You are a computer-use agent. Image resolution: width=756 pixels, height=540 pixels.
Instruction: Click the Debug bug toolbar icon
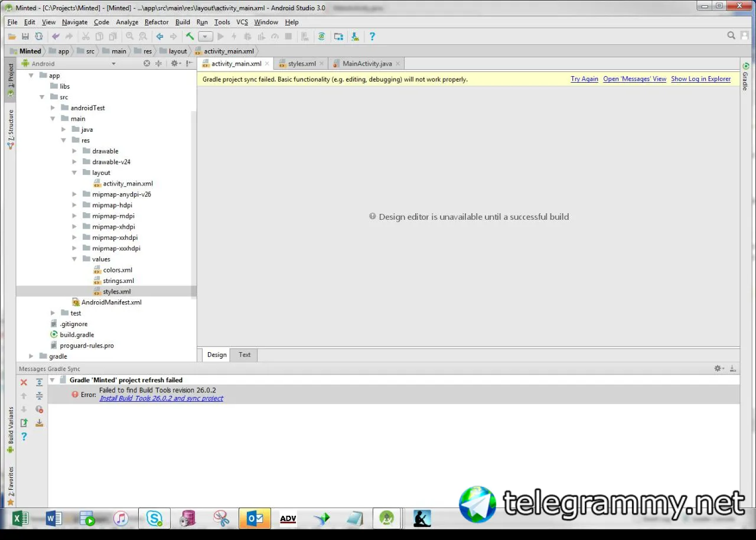247,37
